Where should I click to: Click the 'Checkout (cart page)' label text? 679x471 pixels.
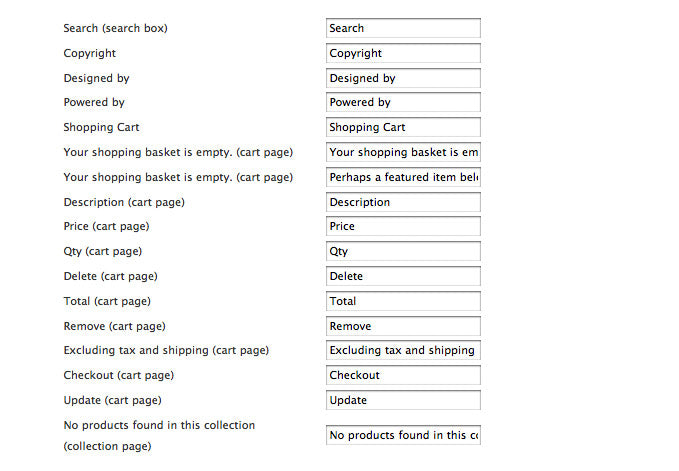click(118, 375)
